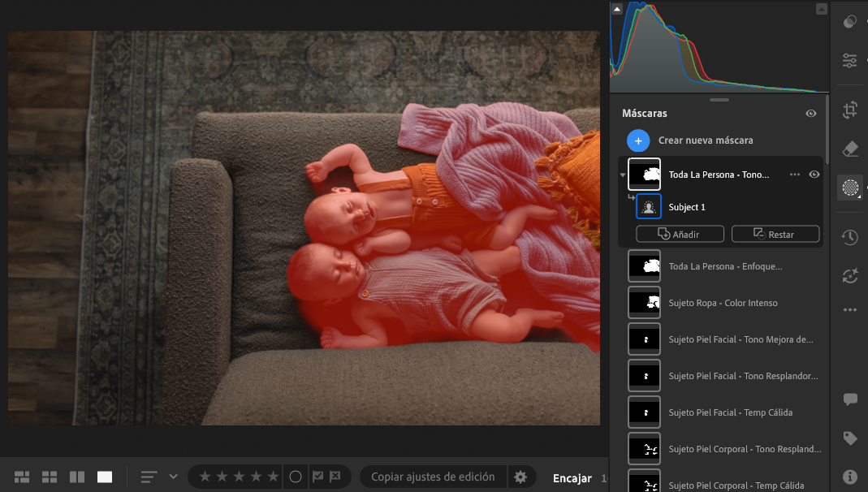Hide the Toda La Persona - Tono mask
This screenshot has width=868, height=492.
pyautogui.click(x=814, y=175)
